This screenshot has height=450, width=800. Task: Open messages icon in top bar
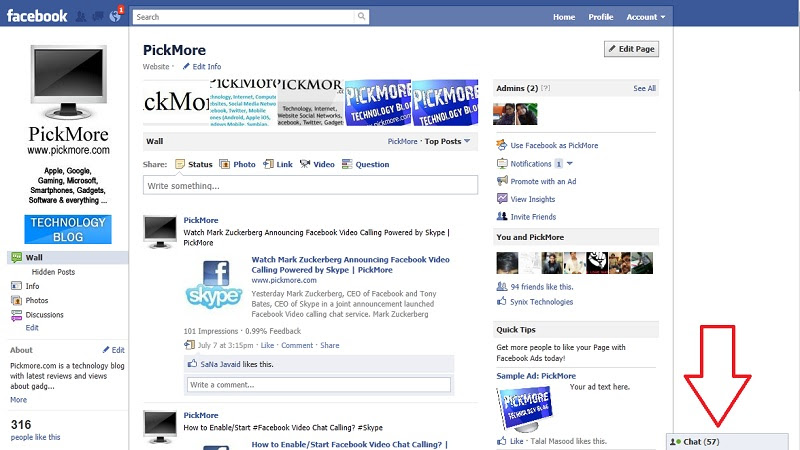[97, 17]
